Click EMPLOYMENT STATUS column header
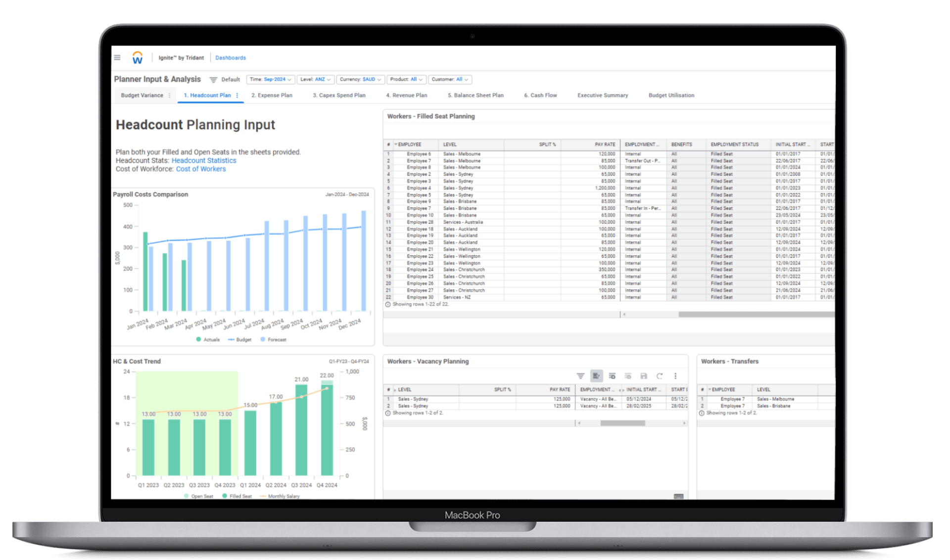 tap(734, 144)
